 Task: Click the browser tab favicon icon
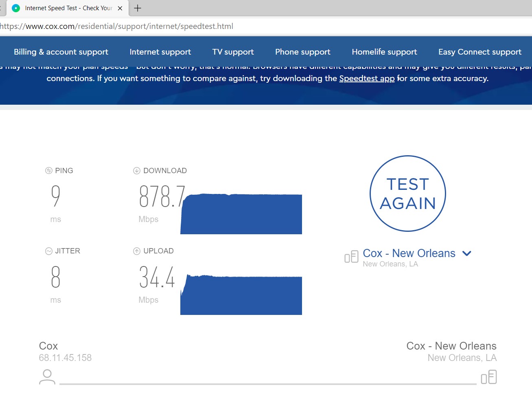tap(16, 8)
